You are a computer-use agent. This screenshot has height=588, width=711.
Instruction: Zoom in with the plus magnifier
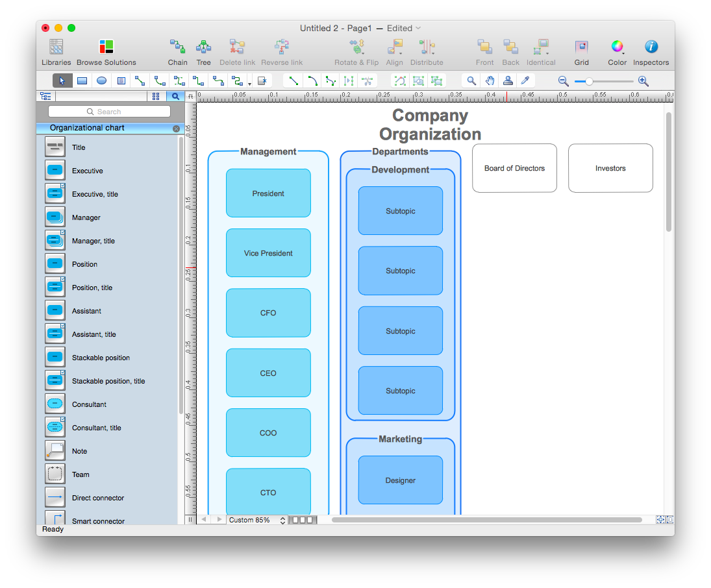pos(643,81)
